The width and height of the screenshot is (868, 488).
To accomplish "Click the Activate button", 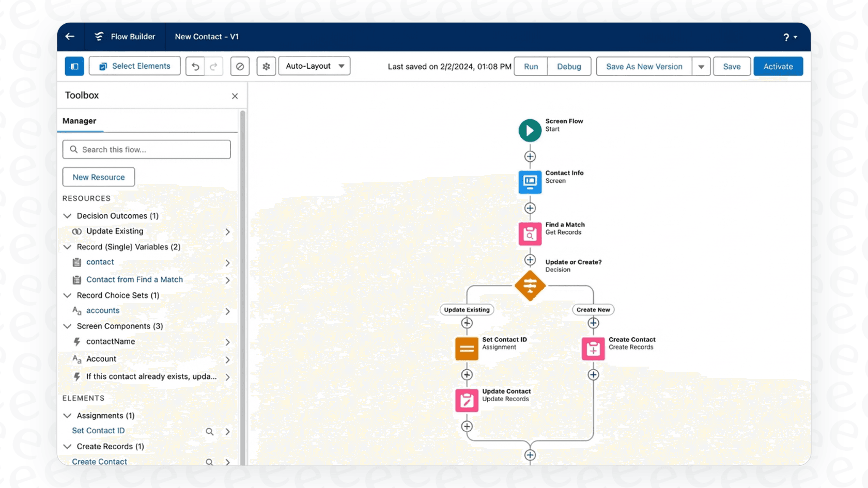I will click(778, 66).
